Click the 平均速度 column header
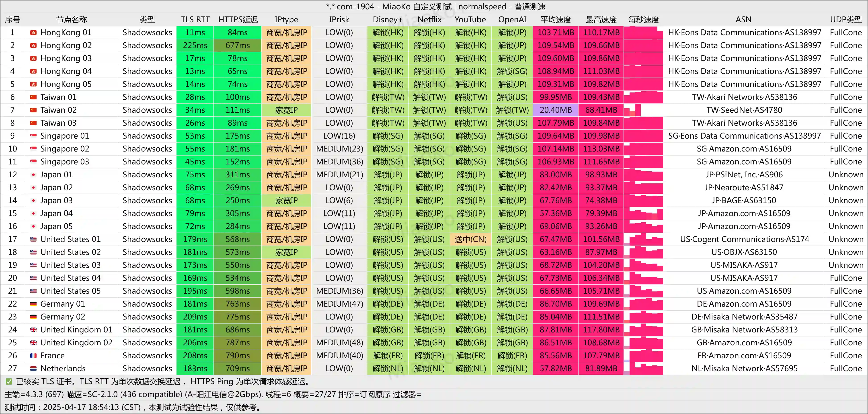The image size is (868, 414). coord(556,20)
